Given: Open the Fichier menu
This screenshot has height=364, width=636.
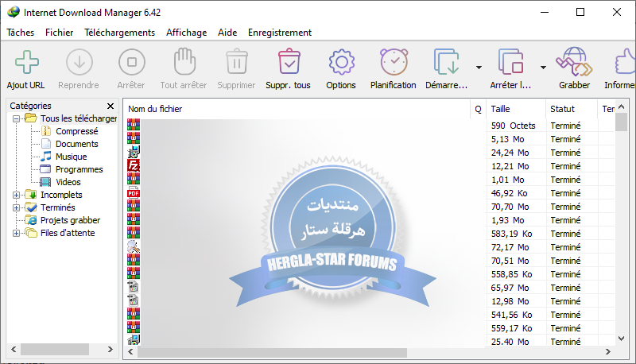Looking at the screenshot, I should click(x=59, y=33).
